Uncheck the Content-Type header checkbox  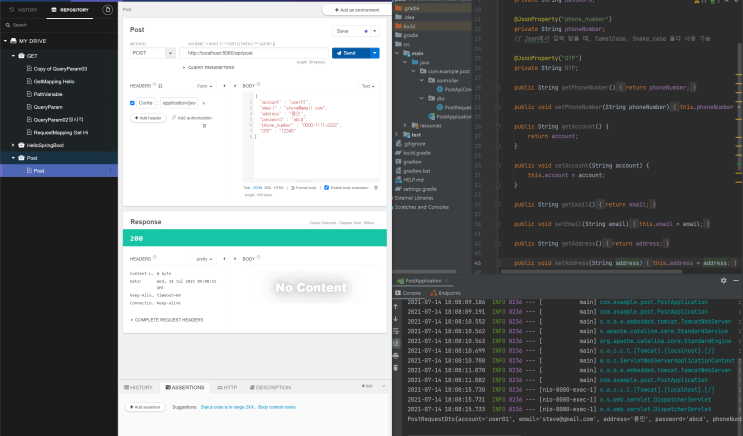coord(132,103)
